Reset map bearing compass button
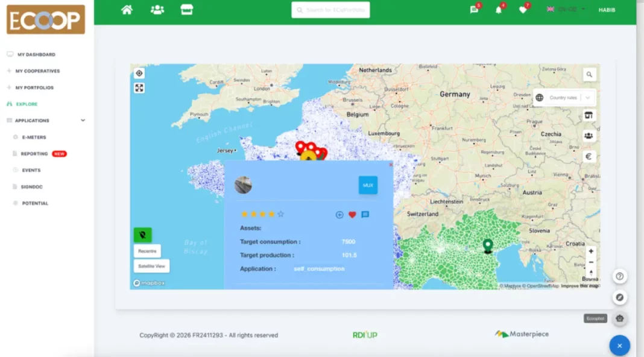 pyautogui.click(x=591, y=273)
